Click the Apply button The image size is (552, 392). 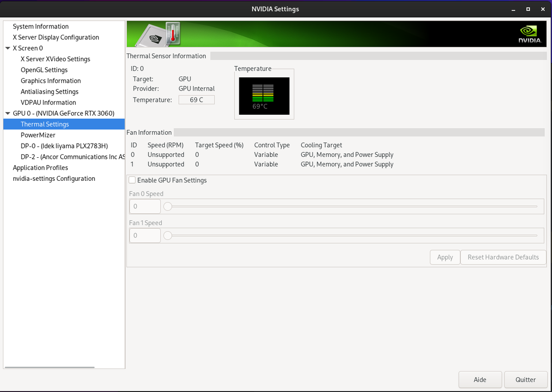(x=445, y=257)
